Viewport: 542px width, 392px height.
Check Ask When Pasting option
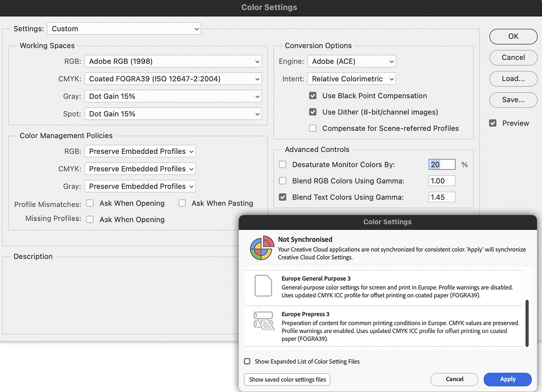pos(182,203)
